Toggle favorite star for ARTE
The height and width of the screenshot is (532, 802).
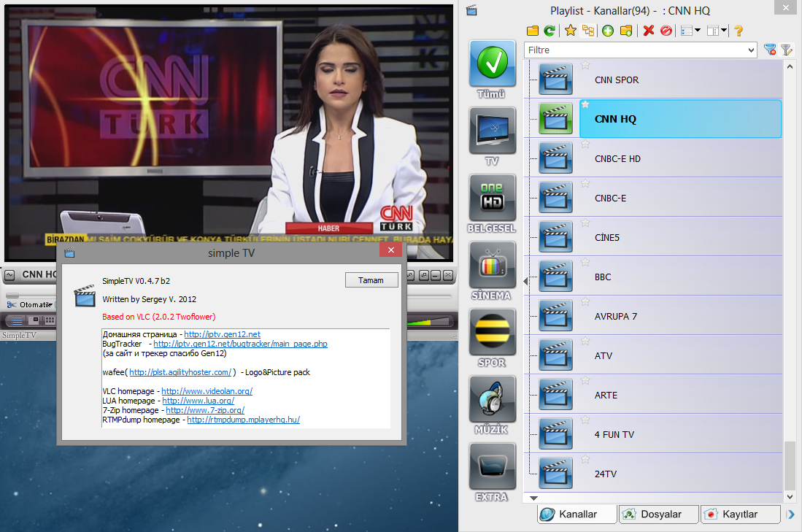coord(586,380)
